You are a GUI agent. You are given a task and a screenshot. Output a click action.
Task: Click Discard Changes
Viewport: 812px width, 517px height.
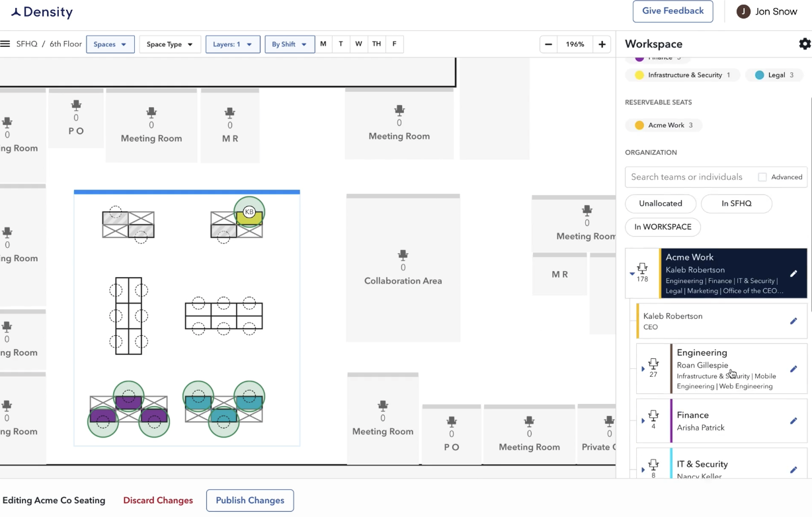pos(158,500)
